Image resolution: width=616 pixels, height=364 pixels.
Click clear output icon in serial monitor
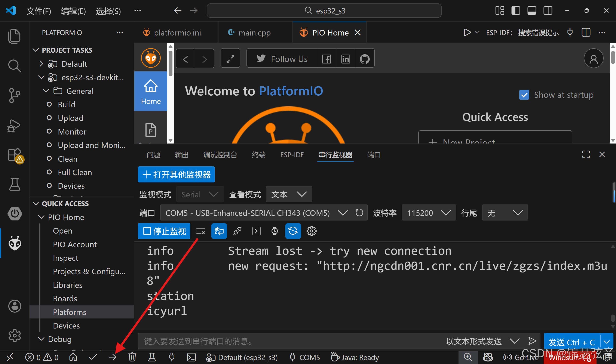(200, 231)
